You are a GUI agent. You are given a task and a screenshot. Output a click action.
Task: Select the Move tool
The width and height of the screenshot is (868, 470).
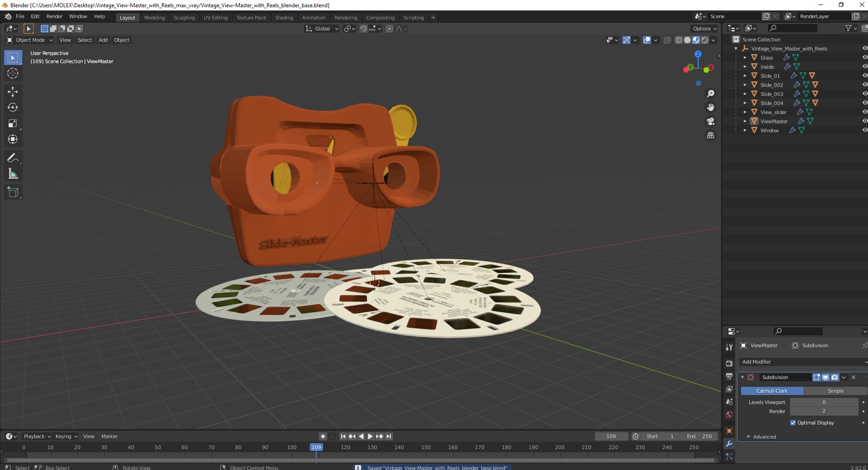click(x=13, y=91)
